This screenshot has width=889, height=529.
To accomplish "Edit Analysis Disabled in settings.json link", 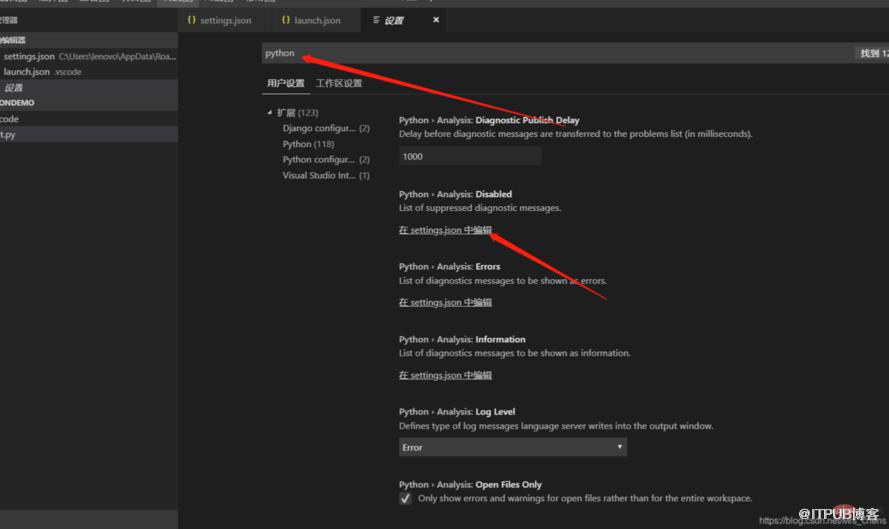I will [x=445, y=230].
